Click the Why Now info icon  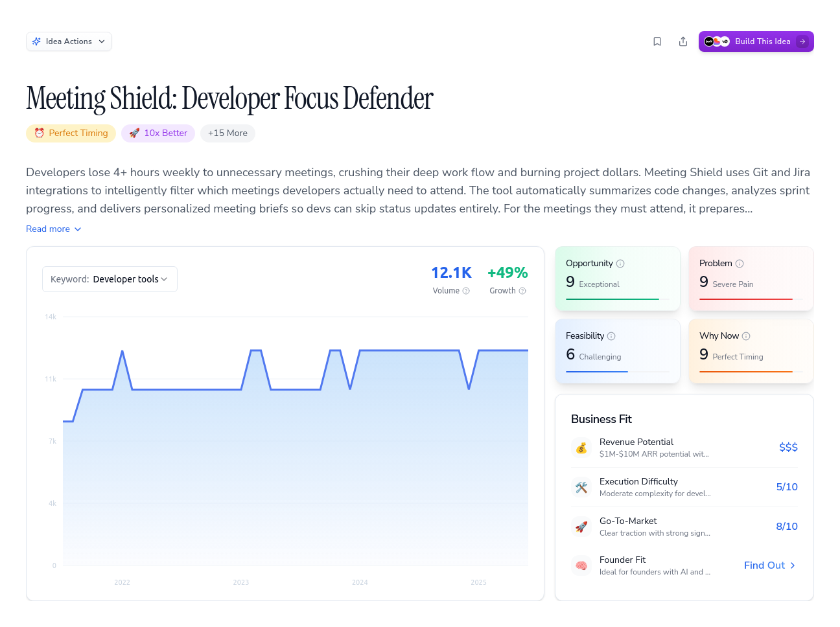click(746, 336)
